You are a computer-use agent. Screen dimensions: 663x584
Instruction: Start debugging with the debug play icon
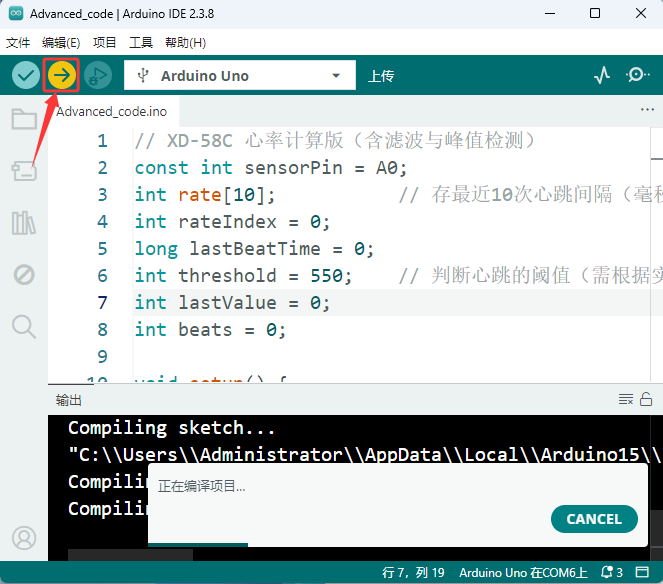coord(98,75)
